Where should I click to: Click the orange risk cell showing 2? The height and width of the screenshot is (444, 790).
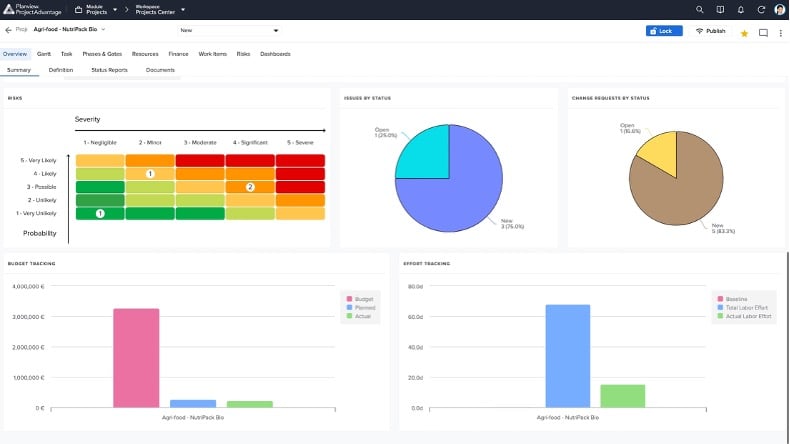(250, 187)
